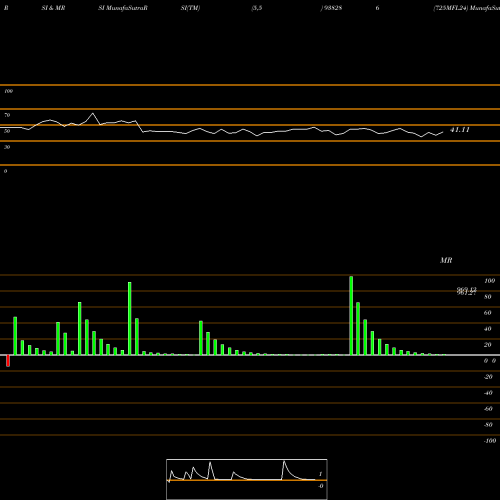Click the 'SI MunafaSutraR' header text
The height and width of the screenshot is (500, 500).
tap(123, 8)
